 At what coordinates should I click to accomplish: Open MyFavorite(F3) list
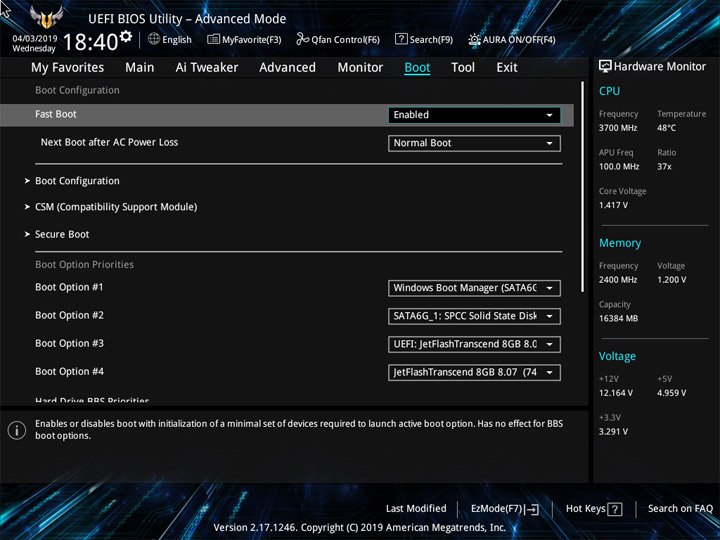244,39
